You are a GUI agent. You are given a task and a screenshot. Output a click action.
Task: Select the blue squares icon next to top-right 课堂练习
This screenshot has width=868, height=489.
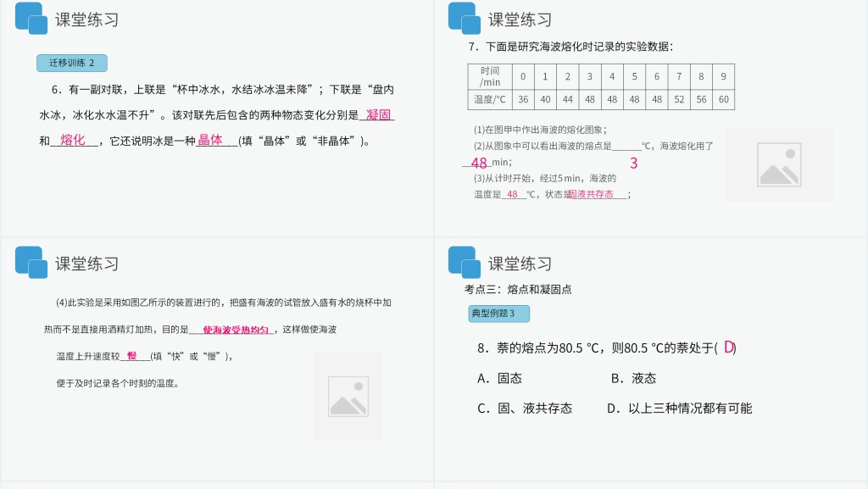click(463, 19)
